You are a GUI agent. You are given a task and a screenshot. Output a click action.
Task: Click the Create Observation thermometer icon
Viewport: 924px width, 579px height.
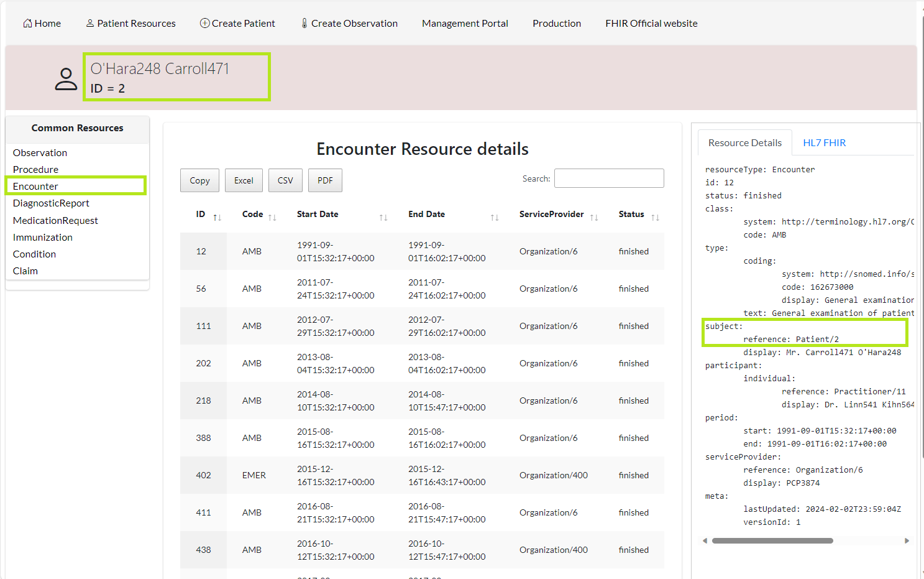point(304,23)
